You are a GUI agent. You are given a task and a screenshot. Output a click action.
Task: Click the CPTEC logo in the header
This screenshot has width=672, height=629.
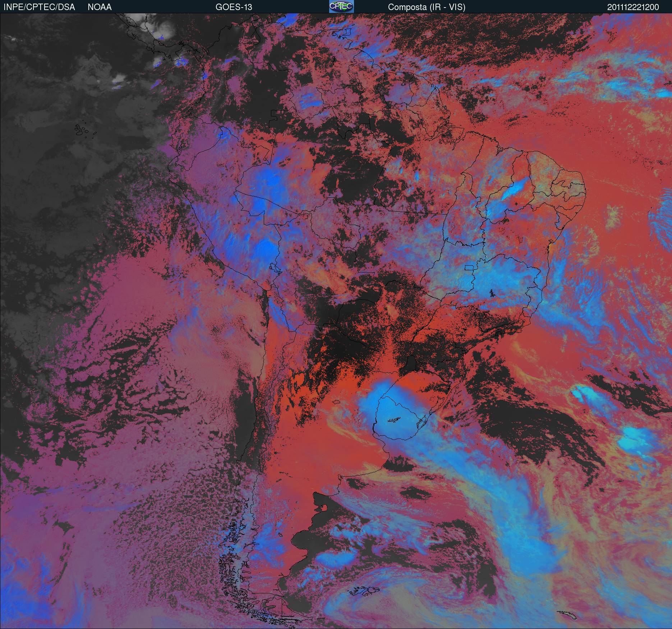(x=341, y=6)
